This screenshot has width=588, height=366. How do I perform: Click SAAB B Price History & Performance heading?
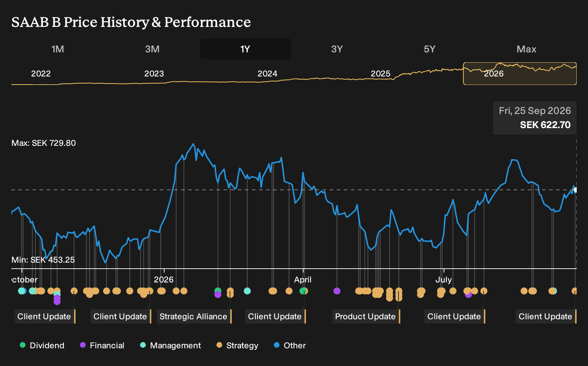click(131, 22)
